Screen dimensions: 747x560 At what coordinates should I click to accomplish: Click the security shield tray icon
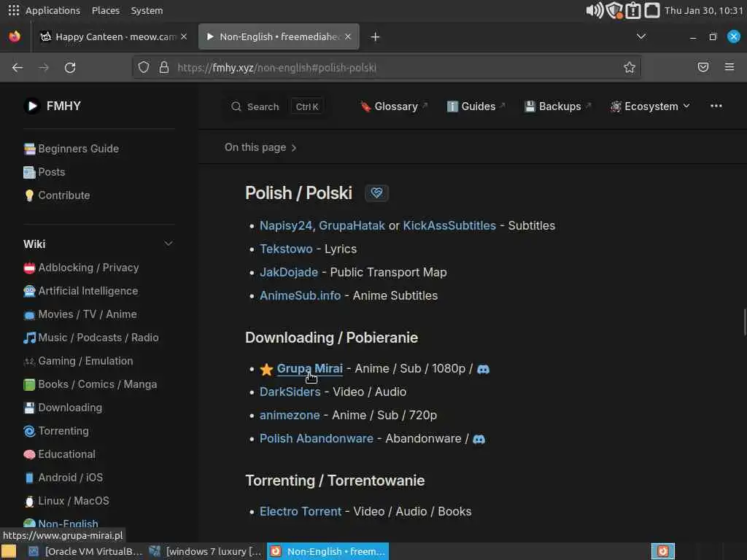(x=614, y=10)
